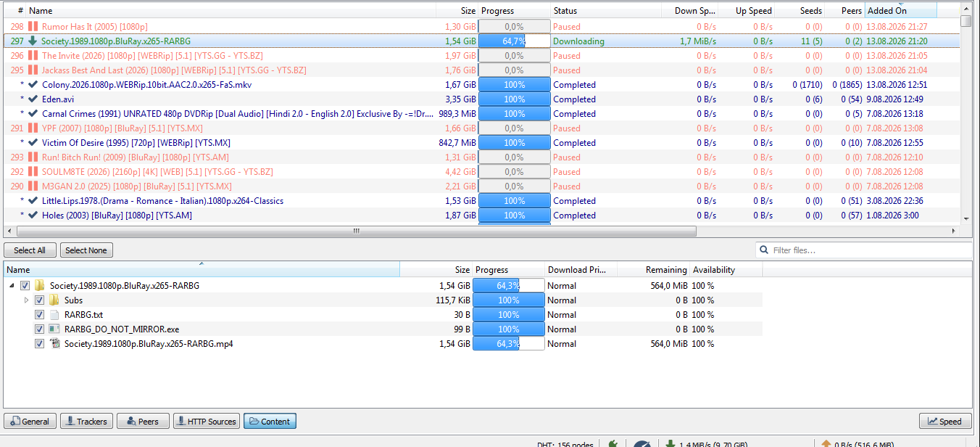This screenshot has width=980, height=447.
Task: Click the torrent list vertical scrollbar down arrow
Action: [965, 218]
